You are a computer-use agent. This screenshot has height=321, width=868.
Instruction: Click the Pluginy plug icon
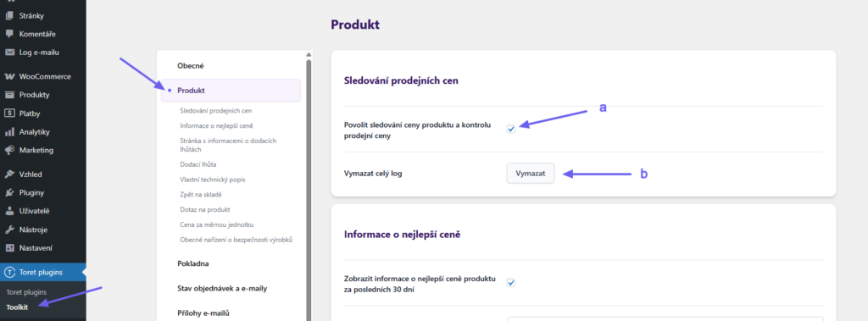point(8,192)
